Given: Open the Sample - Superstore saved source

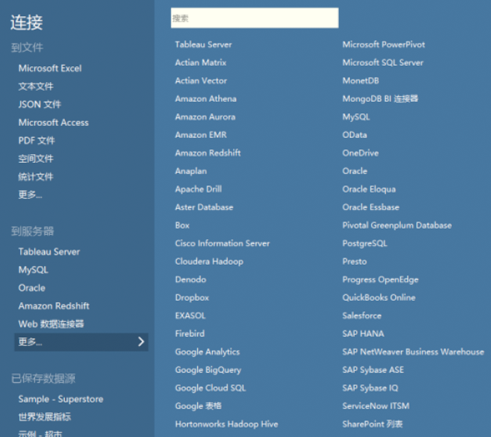Looking at the screenshot, I should click(x=61, y=399).
